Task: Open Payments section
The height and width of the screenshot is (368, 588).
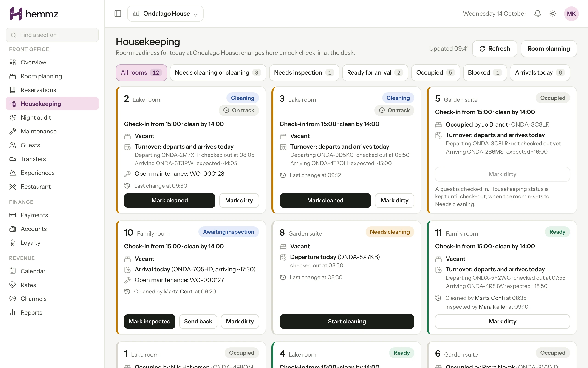Action: 52,215
